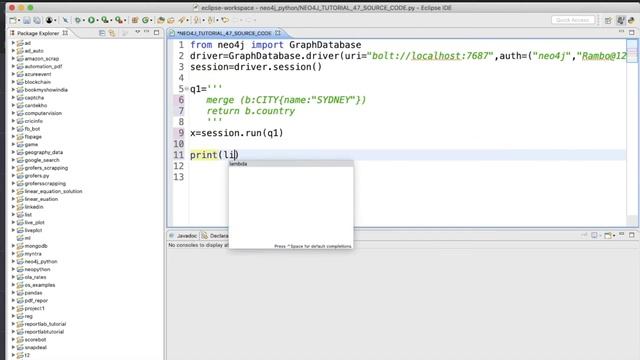Click the overview ruler error marker

coord(632,51)
